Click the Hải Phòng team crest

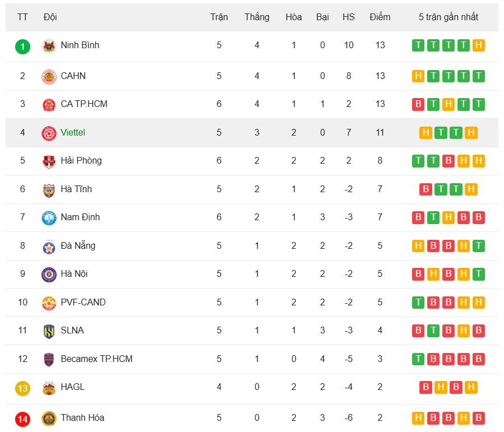tap(49, 161)
